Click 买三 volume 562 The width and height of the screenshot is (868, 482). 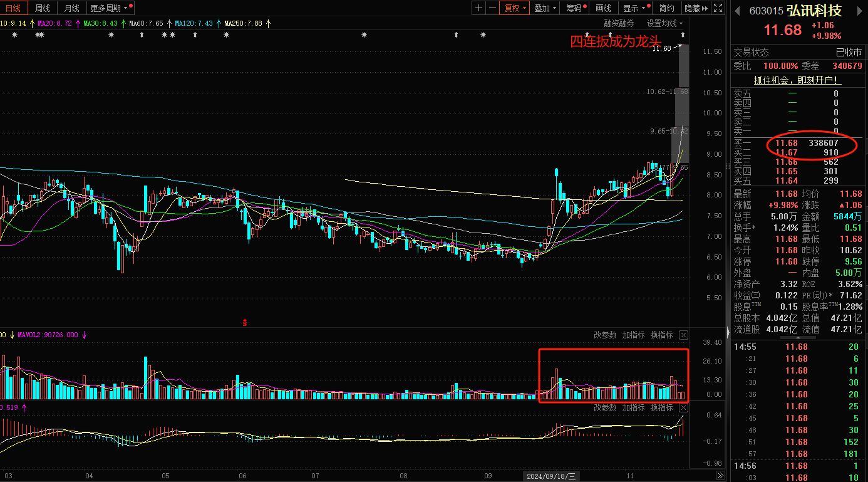tap(831, 162)
